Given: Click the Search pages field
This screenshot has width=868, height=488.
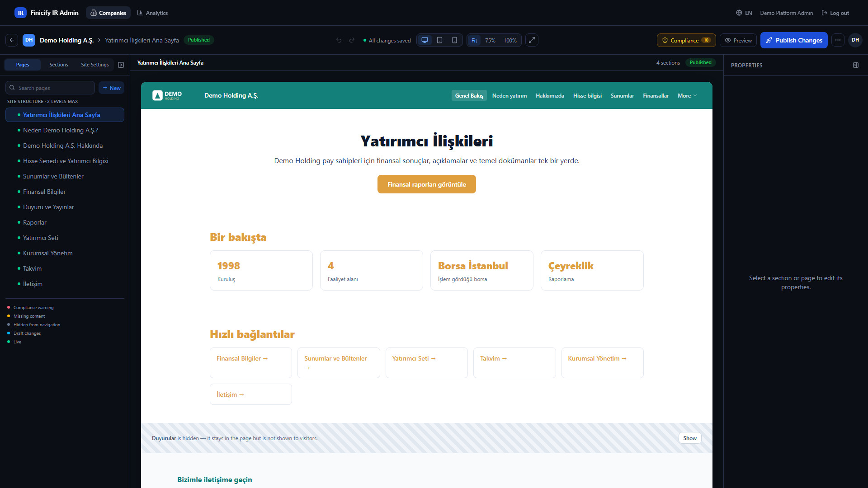Looking at the screenshot, I should (50, 88).
